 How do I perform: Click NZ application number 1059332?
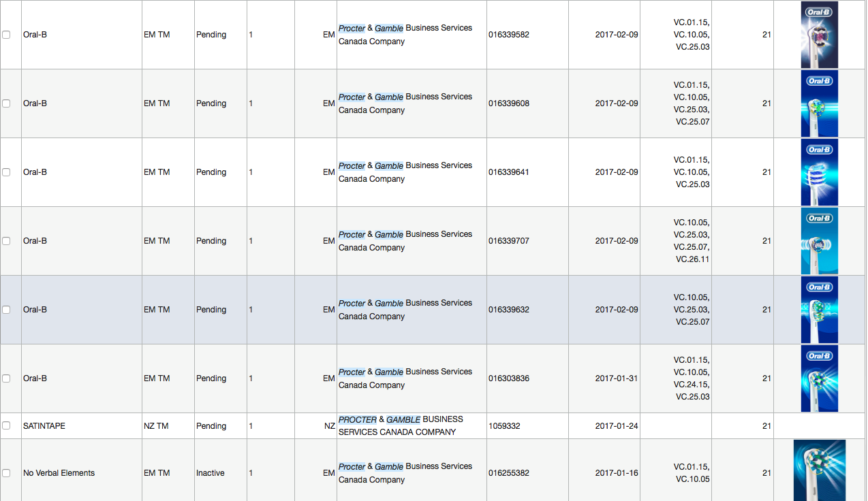click(x=504, y=426)
